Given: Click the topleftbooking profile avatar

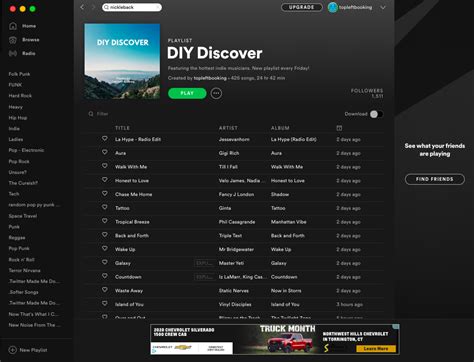Looking at the screenshot, I should [x=333, y=7].
